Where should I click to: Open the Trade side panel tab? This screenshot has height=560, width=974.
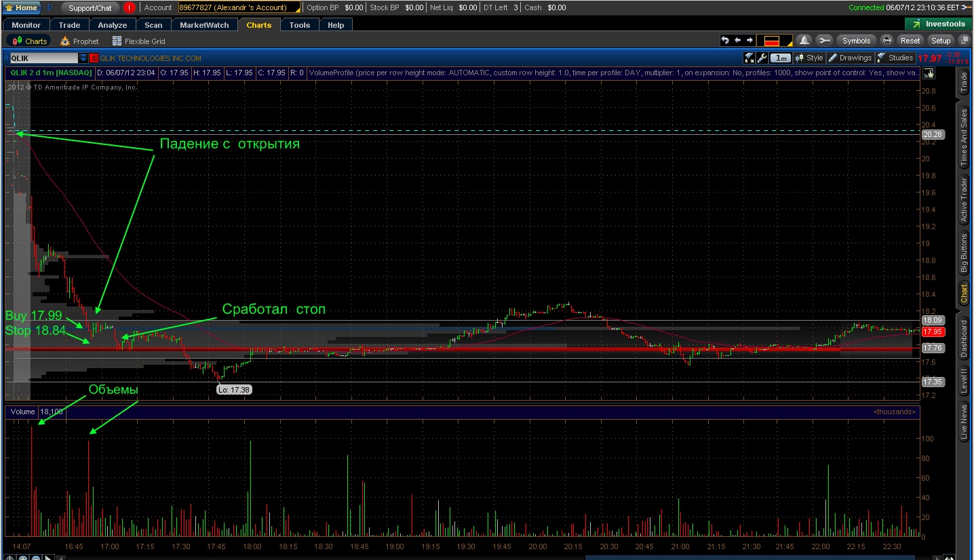[964, 83]
